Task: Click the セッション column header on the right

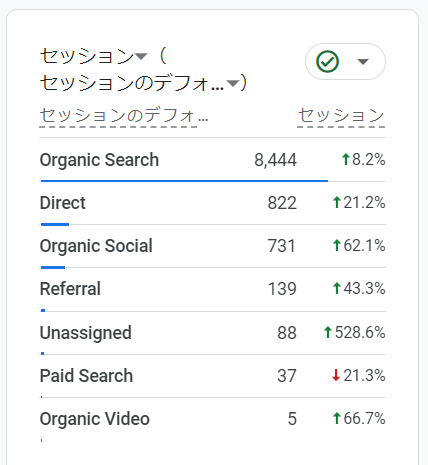Action: click(341, 116)
